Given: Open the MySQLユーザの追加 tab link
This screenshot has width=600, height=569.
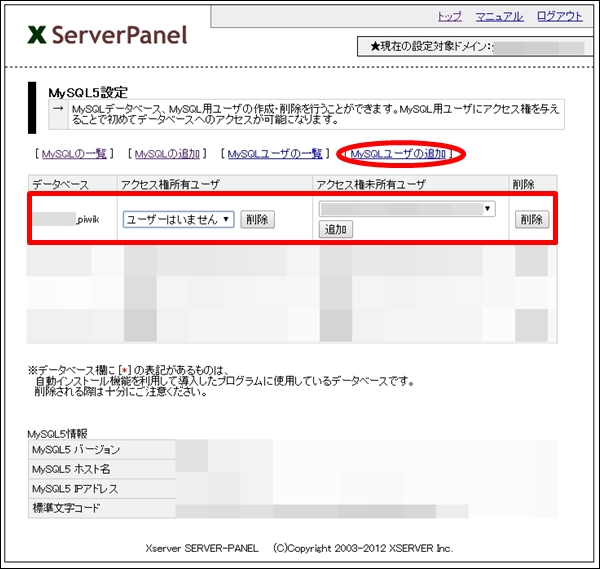Looking at the screenshot, I should click(x=398, y=154).
